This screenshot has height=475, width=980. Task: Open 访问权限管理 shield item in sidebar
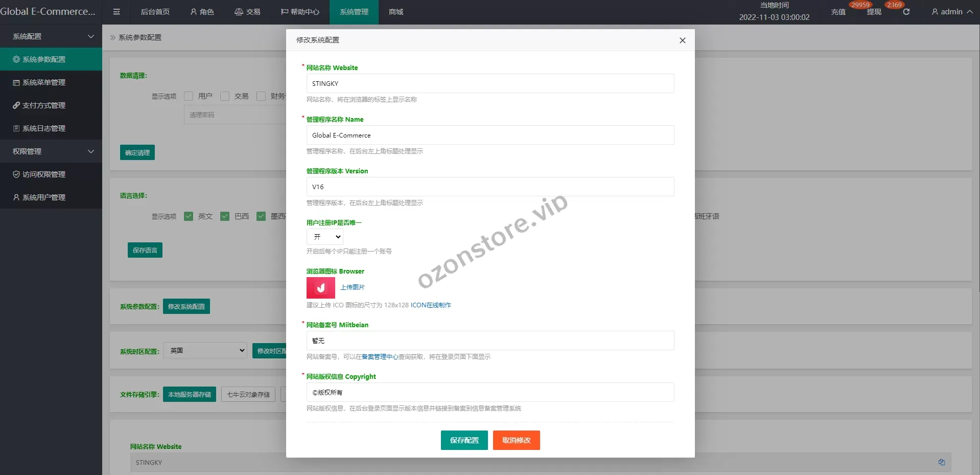point(44,174)
